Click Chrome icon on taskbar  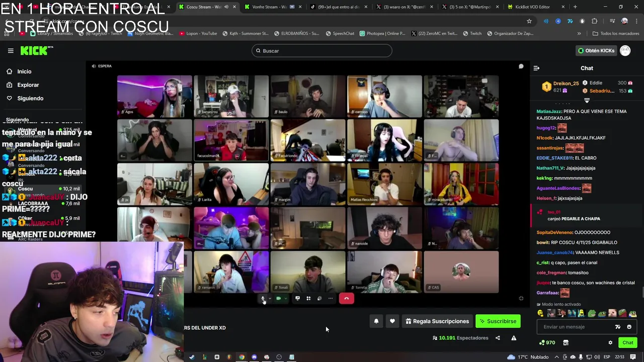point(242,357)
